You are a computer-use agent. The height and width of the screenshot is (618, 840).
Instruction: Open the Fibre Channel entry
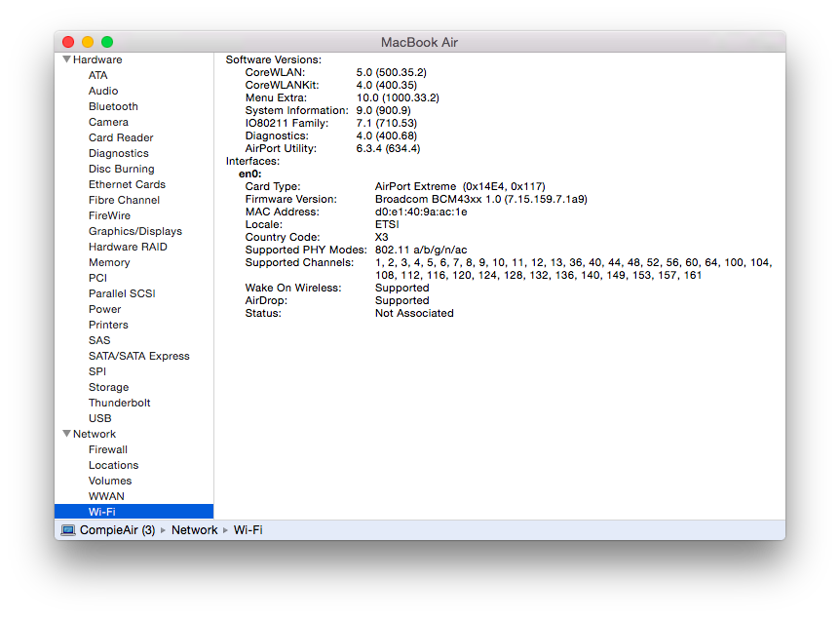point(125,200)
